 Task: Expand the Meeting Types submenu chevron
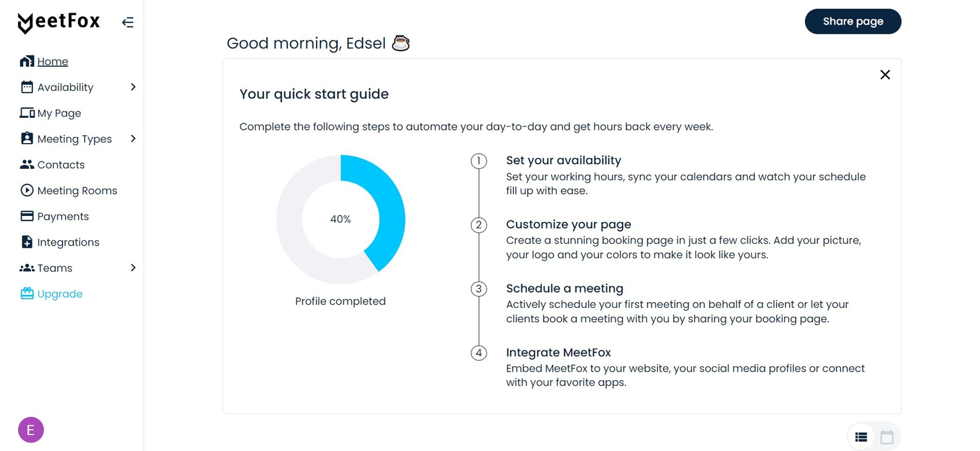(x=132, y=138)
